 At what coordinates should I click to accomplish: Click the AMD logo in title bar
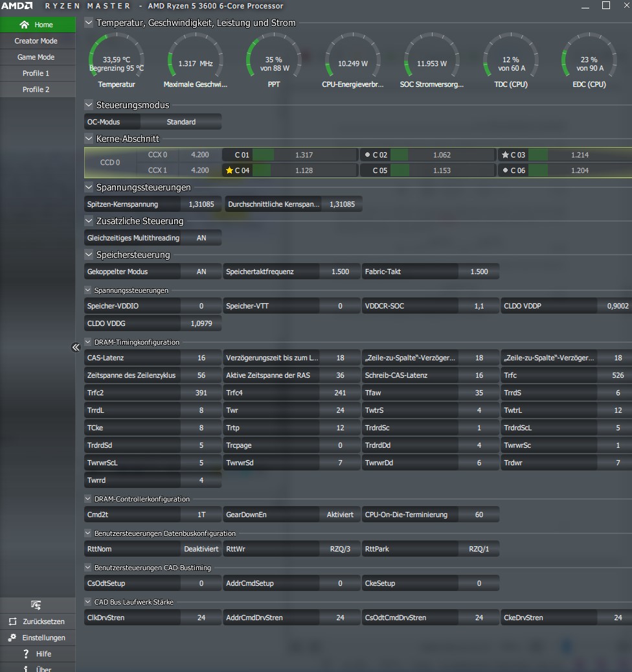pos(17,6)
